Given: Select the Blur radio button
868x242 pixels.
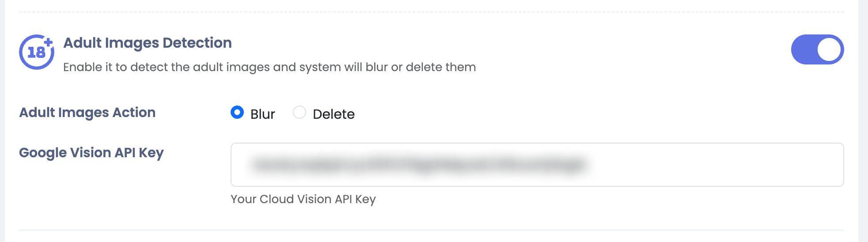Looking at the screenshot, I should tap(237, 113).
